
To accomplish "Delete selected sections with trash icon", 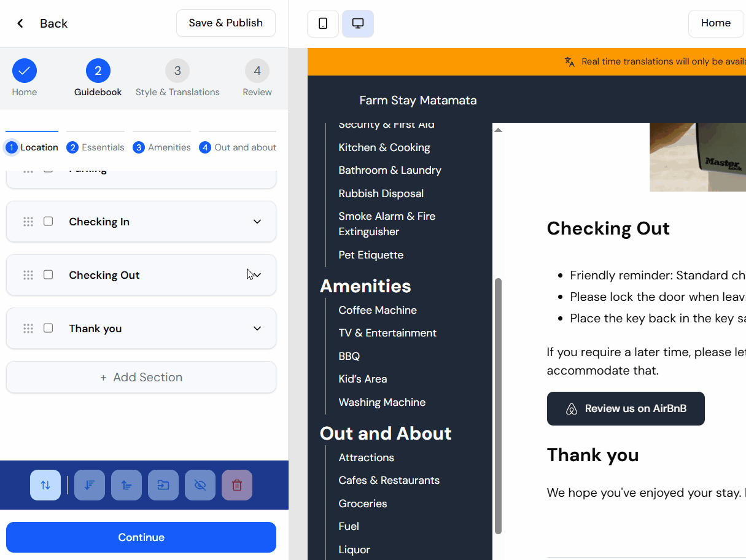I will pos(236,484).
